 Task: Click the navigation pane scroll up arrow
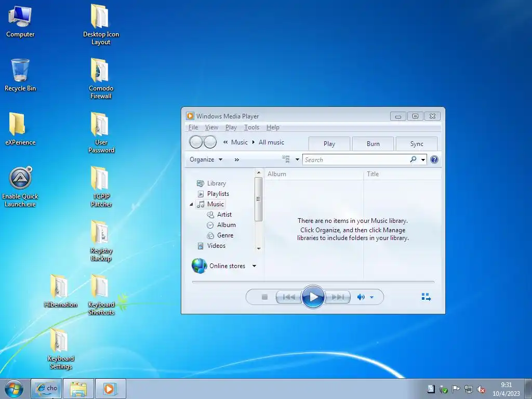click(x=259, y=172)
